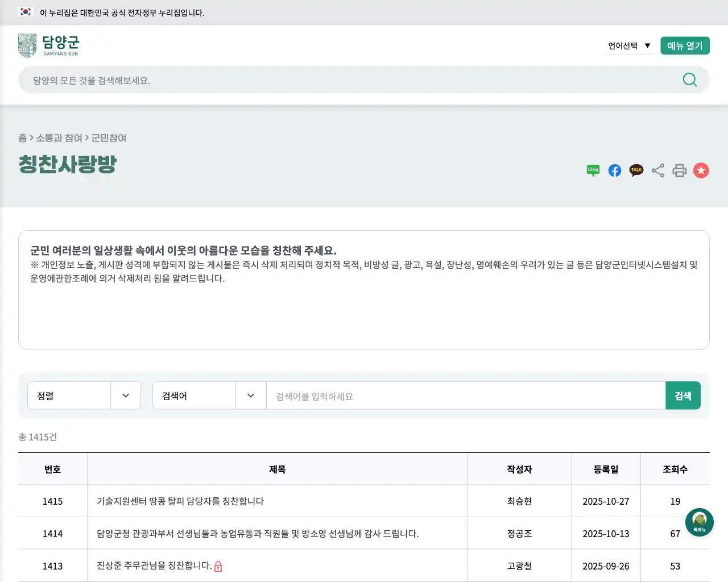This screenshot has height=582, width=728.
Task: Print the 칭찬사랑방 page
Action: (x=680, y=170)
